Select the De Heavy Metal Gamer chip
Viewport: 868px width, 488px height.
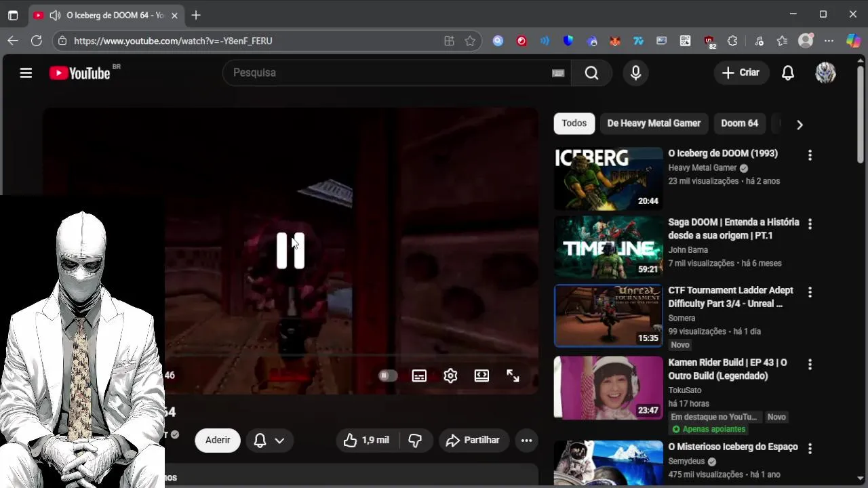tap(654, 123)
